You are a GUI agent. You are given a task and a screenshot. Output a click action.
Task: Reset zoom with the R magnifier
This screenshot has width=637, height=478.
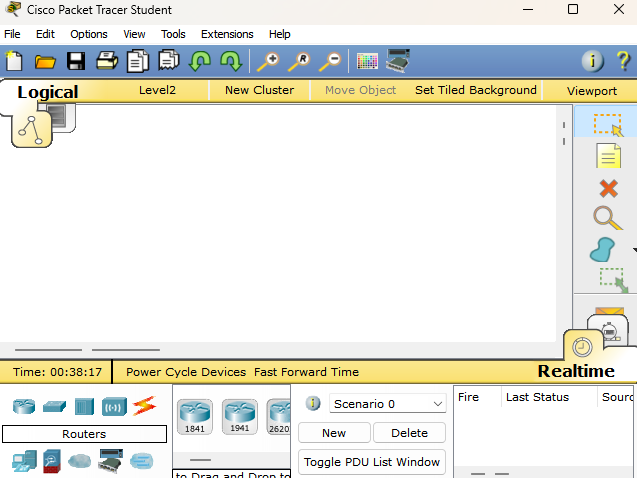(x=299, y=62)
